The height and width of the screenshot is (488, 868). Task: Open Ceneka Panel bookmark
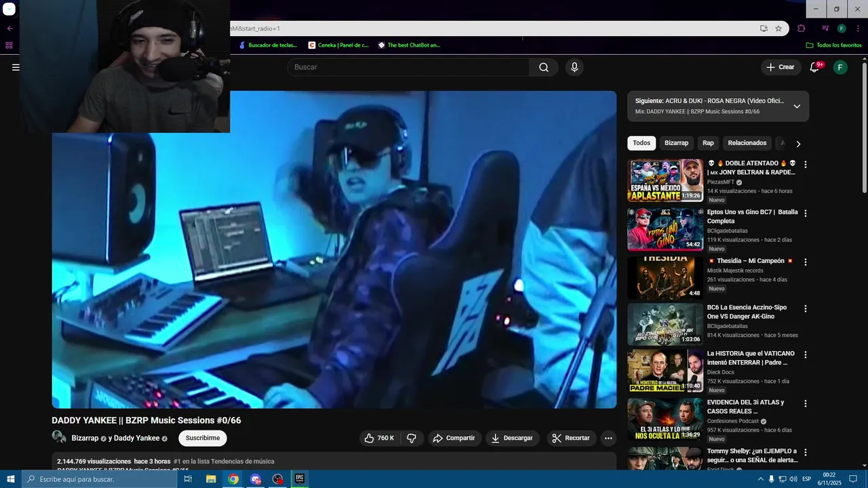[338, 45]
